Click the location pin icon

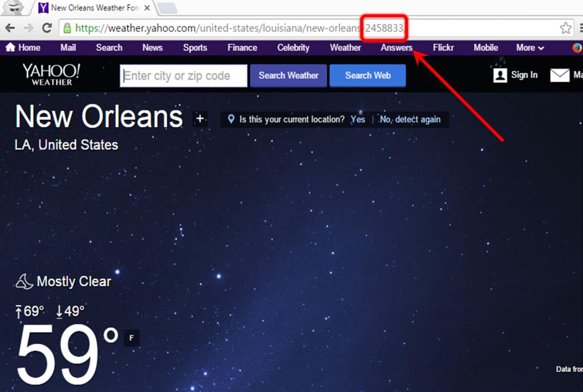click(x=231, y=119)
